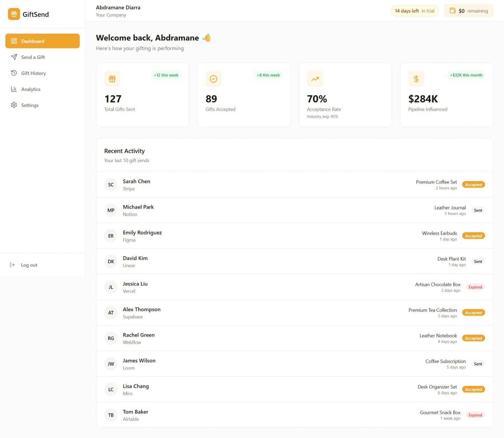Click the Settings gear icon
504x438 pixels.
pos(14,105)
